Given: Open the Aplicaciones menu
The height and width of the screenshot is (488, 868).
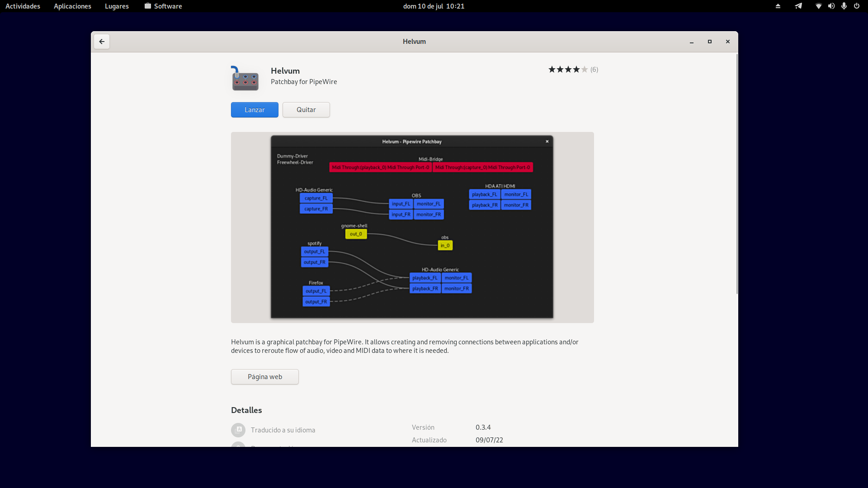Looking at the screenshot, I should coord(72,6).
